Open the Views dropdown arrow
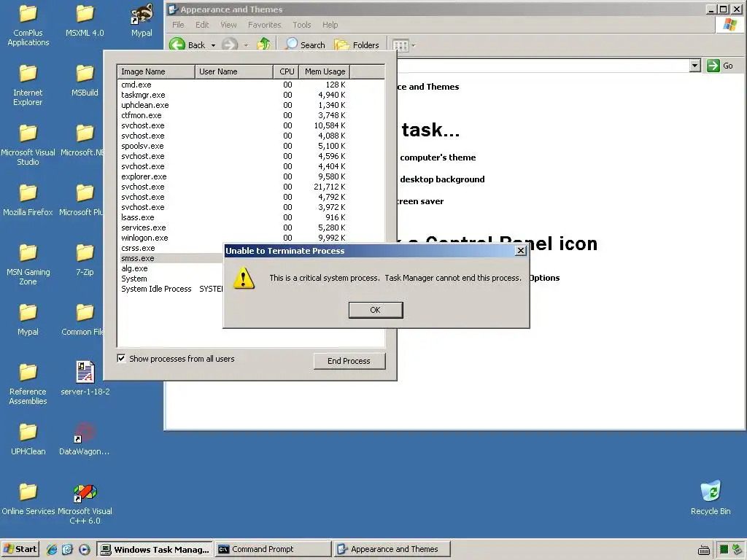 413,45
